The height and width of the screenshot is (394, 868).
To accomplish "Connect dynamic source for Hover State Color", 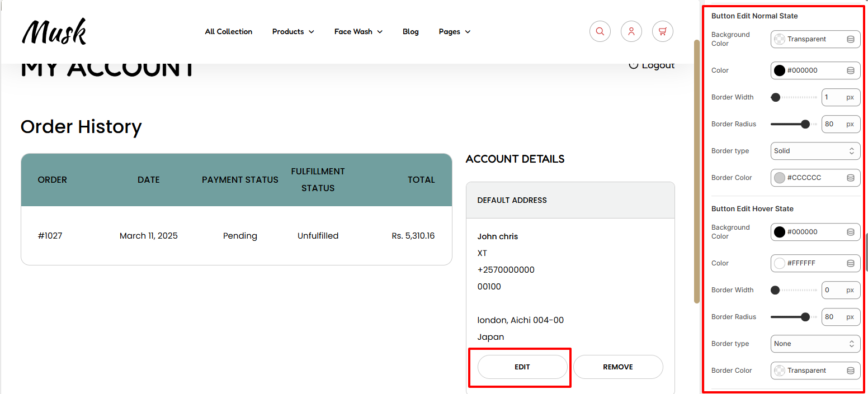I will tap(851, 263).
